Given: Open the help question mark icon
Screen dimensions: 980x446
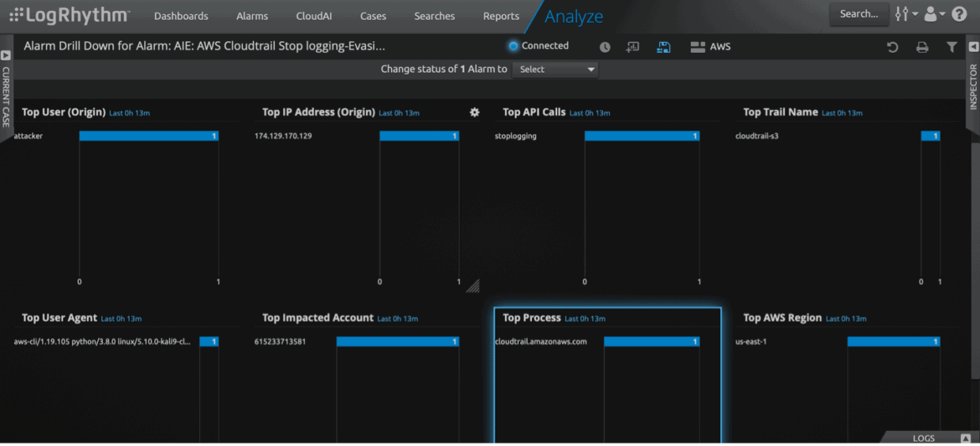Looking at the screenshot, I should 959,14.
